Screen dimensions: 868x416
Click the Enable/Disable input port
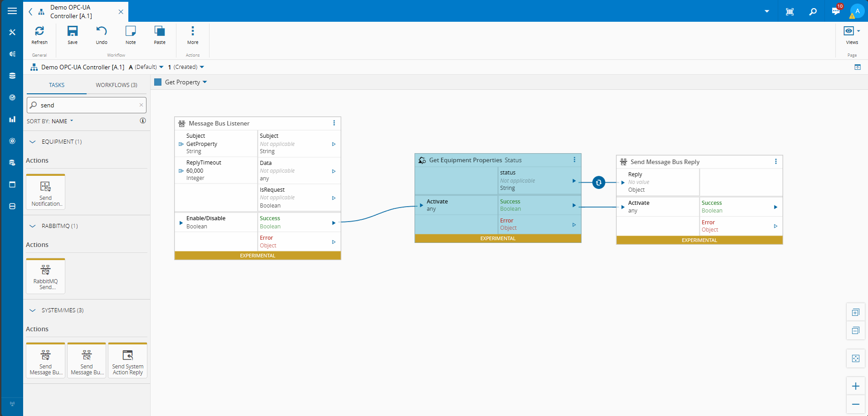[181, 223]
